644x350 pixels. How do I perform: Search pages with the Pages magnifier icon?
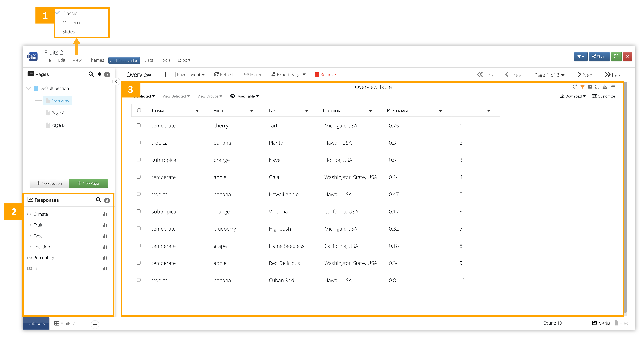91,74
